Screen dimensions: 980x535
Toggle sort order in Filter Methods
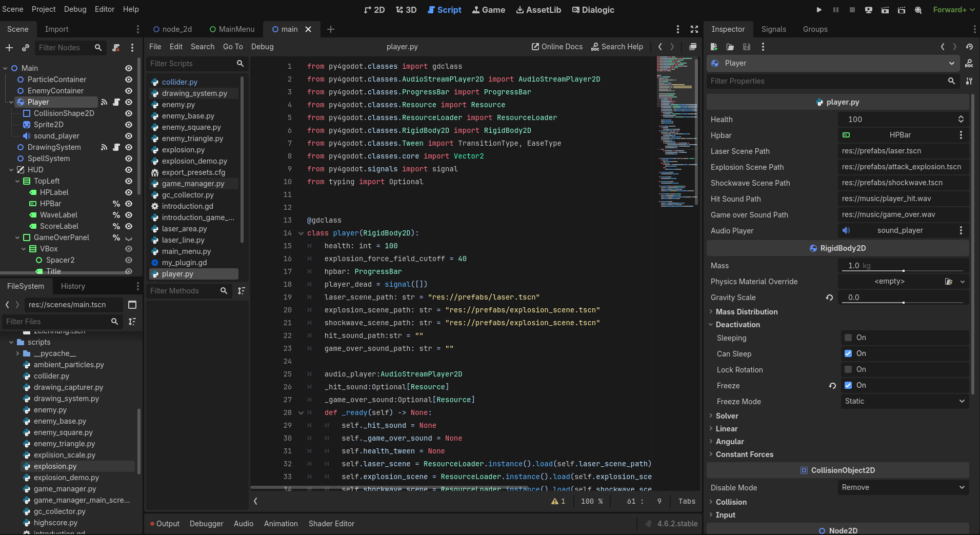tap(242, 291)
